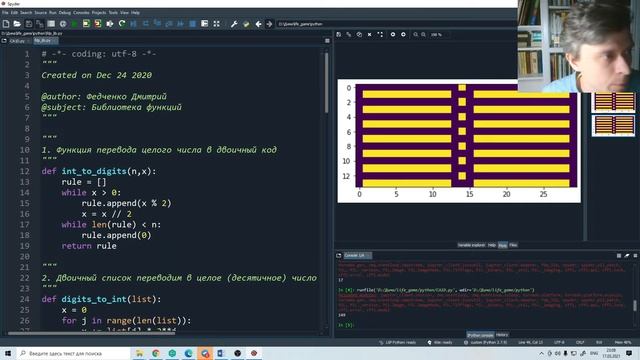Viewport: 640px width, 360px height.
Task: Click the clear console eraser icon
Action: coord(627,256)
